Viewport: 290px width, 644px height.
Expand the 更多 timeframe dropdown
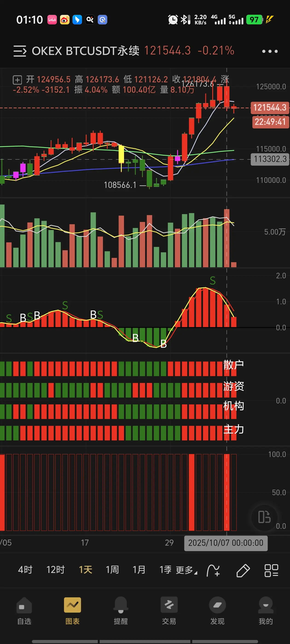click(x=186, y=570)
